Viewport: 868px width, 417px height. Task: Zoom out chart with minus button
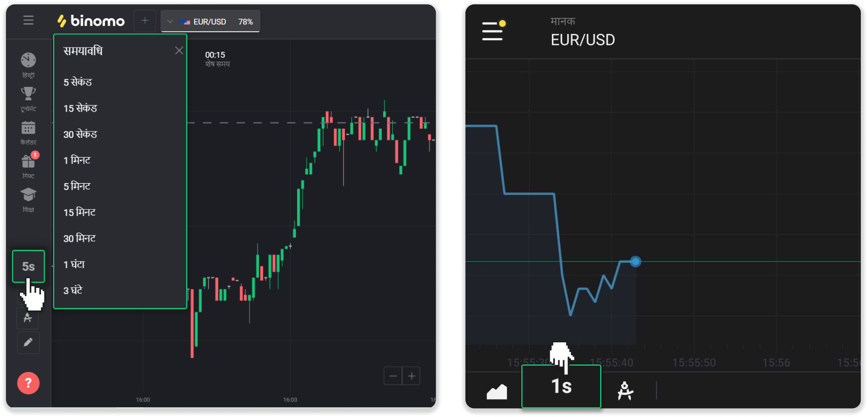[x=393, y=376]
